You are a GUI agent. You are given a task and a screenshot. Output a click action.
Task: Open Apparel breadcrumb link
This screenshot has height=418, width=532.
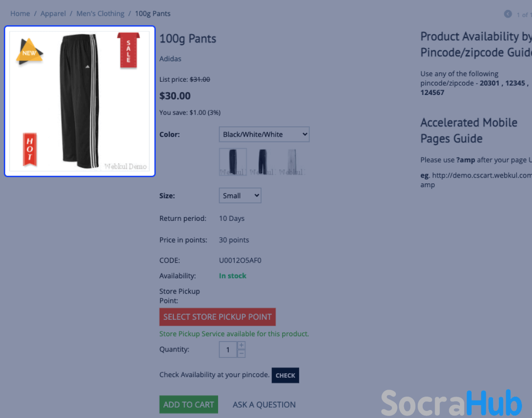point(53,14)
